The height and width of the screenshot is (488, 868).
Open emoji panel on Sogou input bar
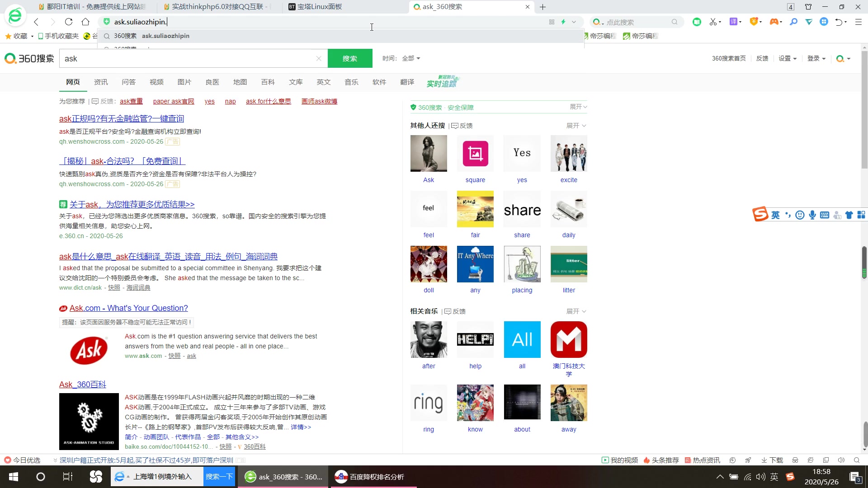tap(800, 216)
